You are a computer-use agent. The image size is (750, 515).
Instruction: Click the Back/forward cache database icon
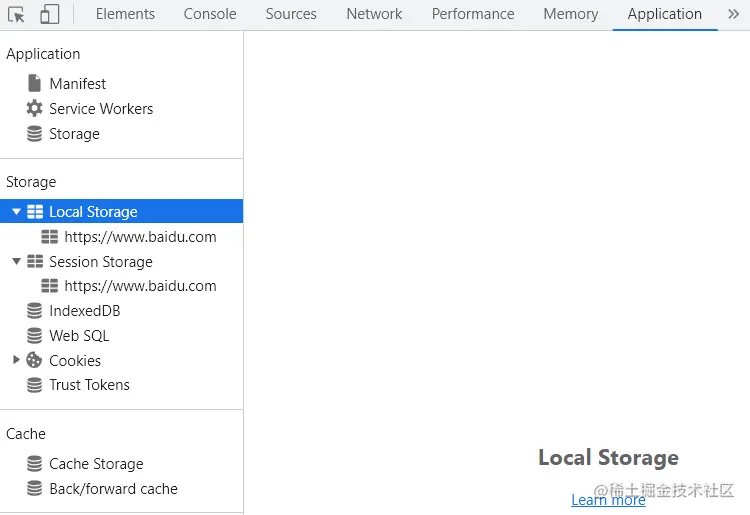pyautogui.click(x=34, y=488)
